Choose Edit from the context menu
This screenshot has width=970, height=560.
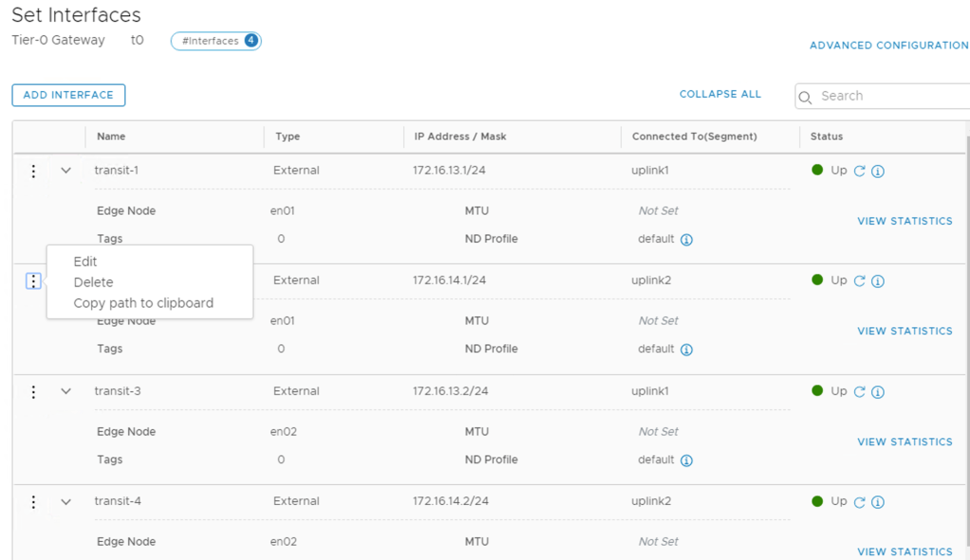tap(85, 262)
